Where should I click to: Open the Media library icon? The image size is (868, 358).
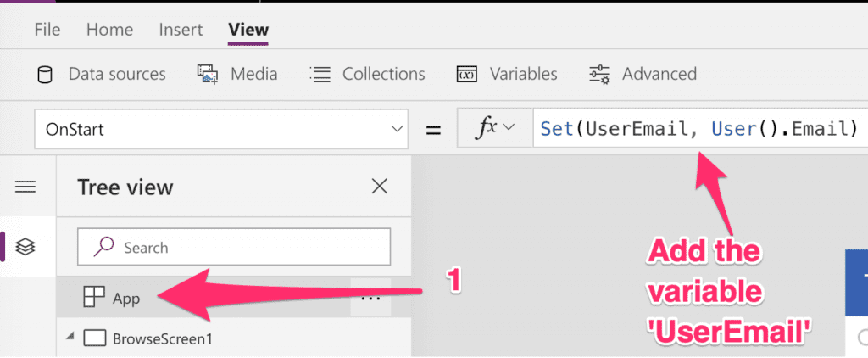[208, 75]
